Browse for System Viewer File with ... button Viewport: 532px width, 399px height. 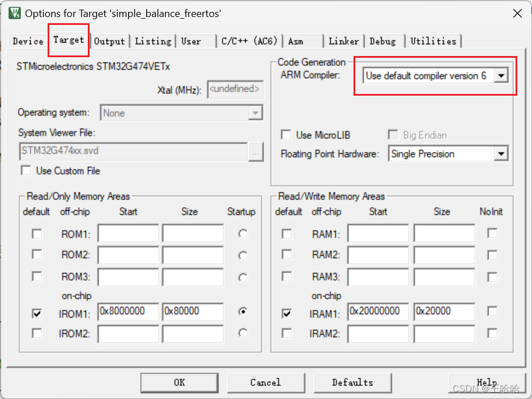click(x=256, y=152)
